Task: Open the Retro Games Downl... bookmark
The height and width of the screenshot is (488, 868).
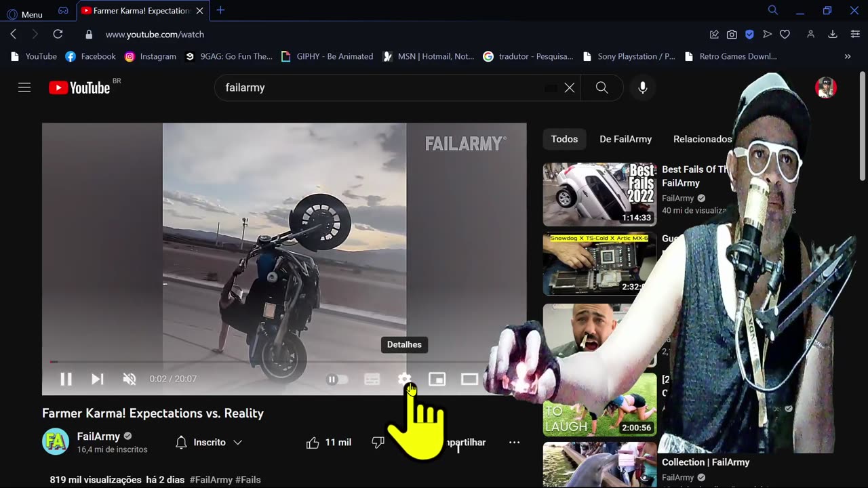Action: click(731, 56)
